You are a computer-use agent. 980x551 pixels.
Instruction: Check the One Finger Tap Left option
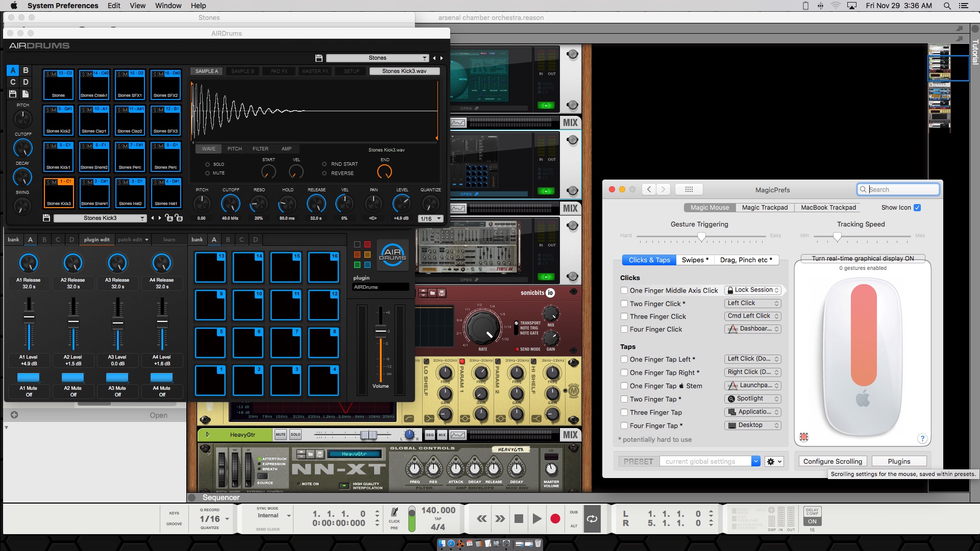click(624, 359)
